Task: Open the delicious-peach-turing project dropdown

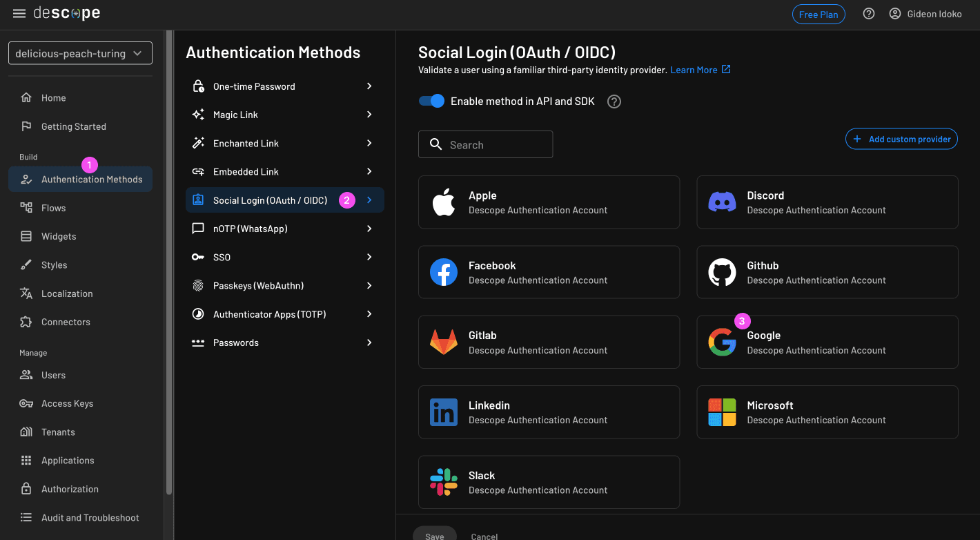Action: pyautogui.click(x=80, y=53)
